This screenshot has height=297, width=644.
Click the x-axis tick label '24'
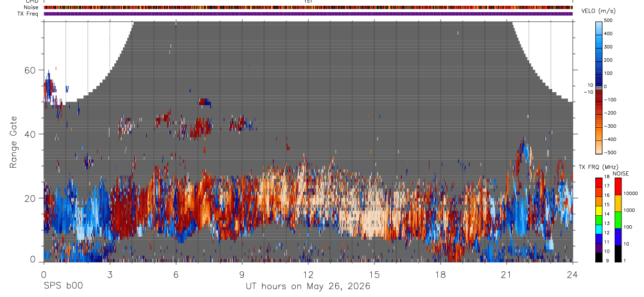pos(572,274)
